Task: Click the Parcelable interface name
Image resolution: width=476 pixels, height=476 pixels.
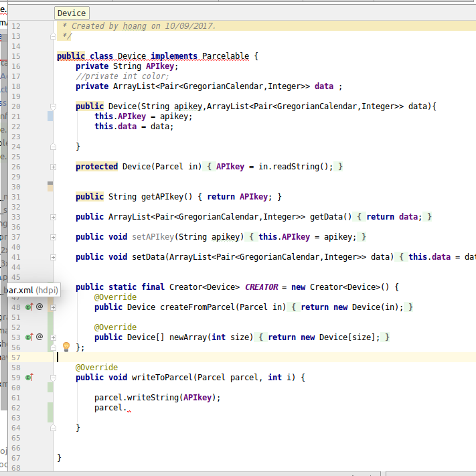Action: click(x=225, y=56)
